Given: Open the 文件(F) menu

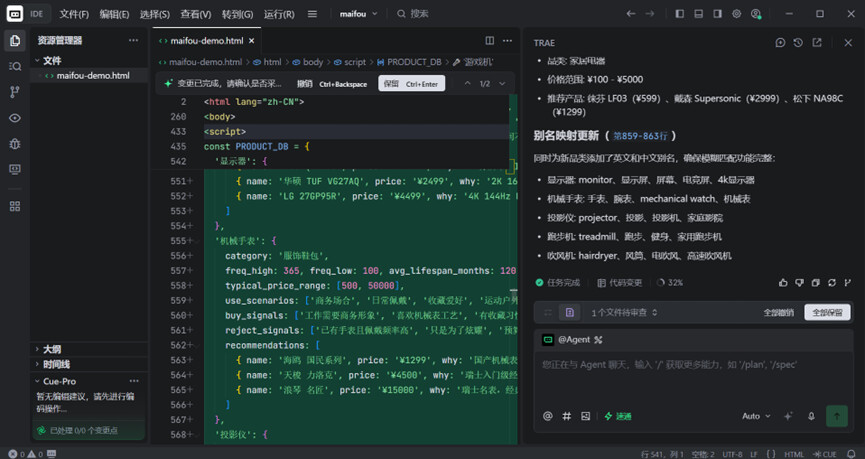Looking at the screenshot, I should pos(74,14).
